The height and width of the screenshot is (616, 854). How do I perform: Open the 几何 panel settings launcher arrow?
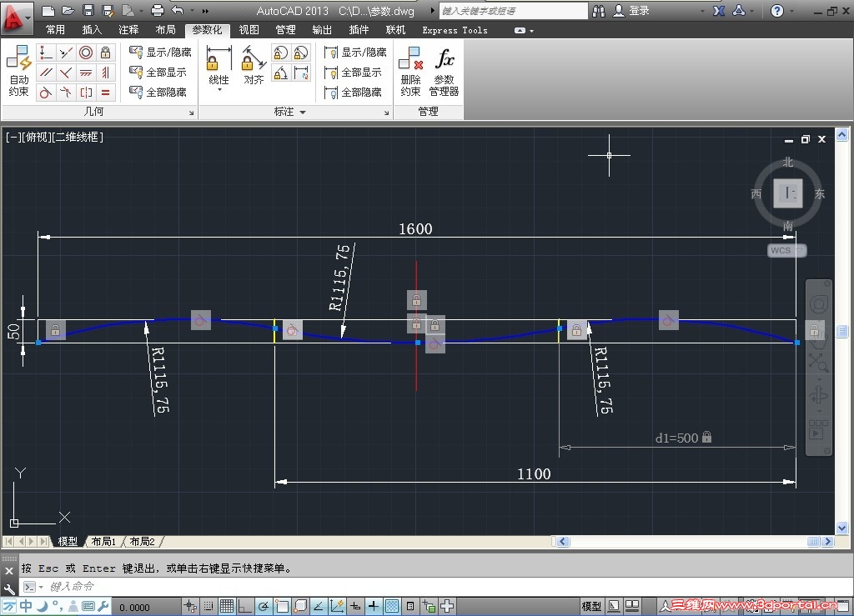click(x=191, y=113)
